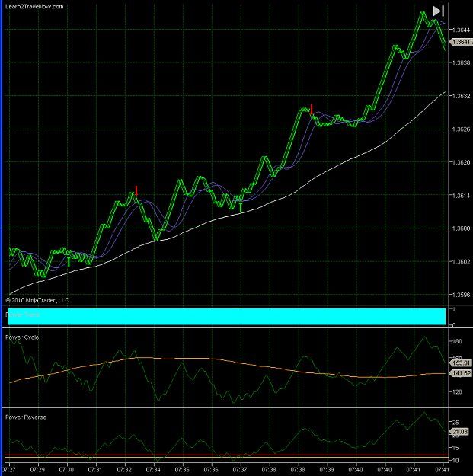Click the 07:35 time axis label
473x476 pixels.
tap(182, 470)
